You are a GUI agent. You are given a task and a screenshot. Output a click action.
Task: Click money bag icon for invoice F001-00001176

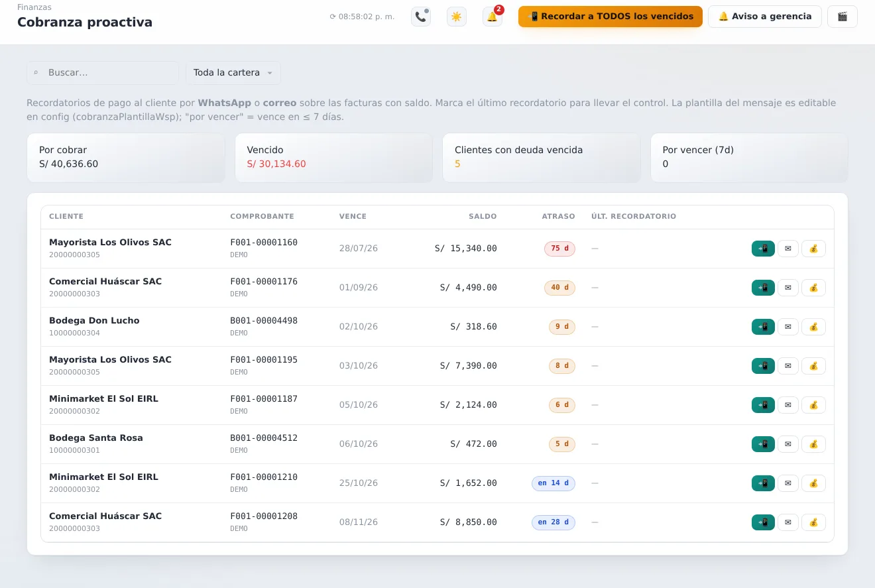pos(813,288)
